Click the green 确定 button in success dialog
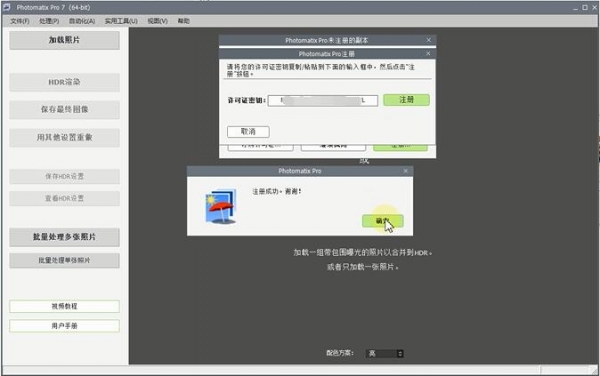This screenshot has height=376, width=600. click(x=383, y=221)
